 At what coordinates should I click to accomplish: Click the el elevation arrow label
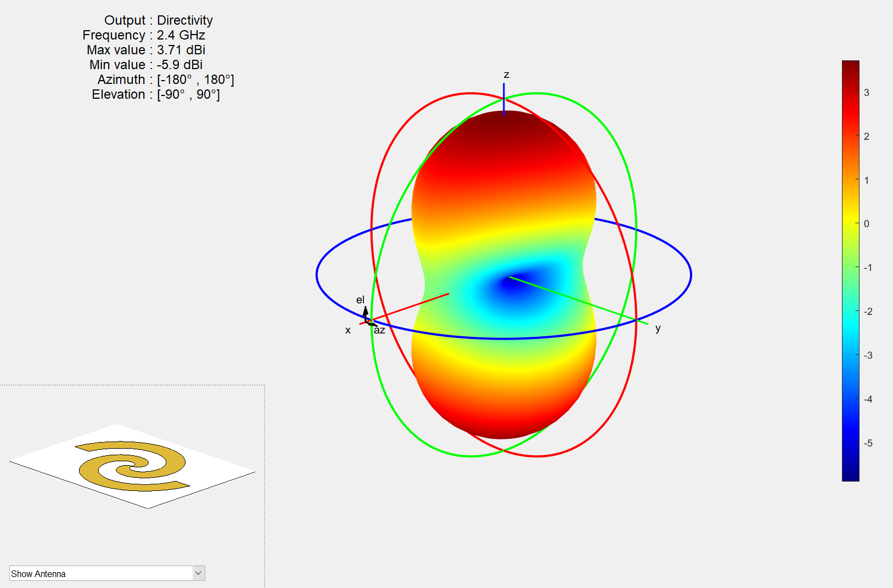[360, 299]
